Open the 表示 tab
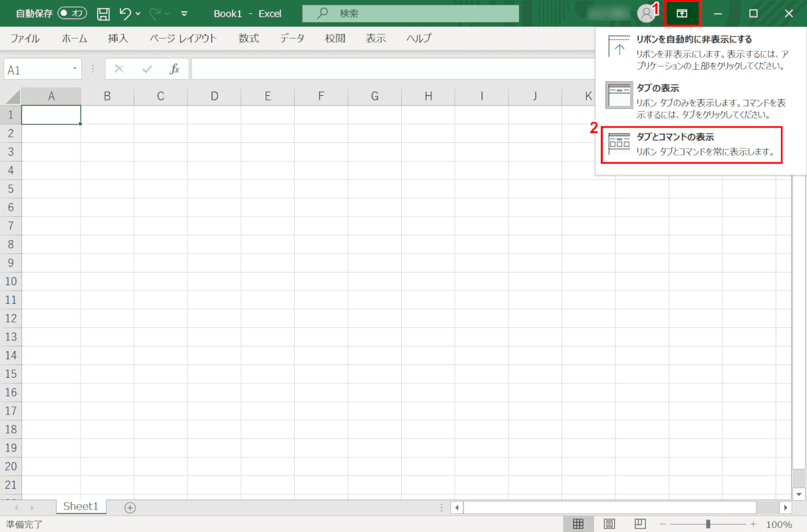 coord(376,39)
